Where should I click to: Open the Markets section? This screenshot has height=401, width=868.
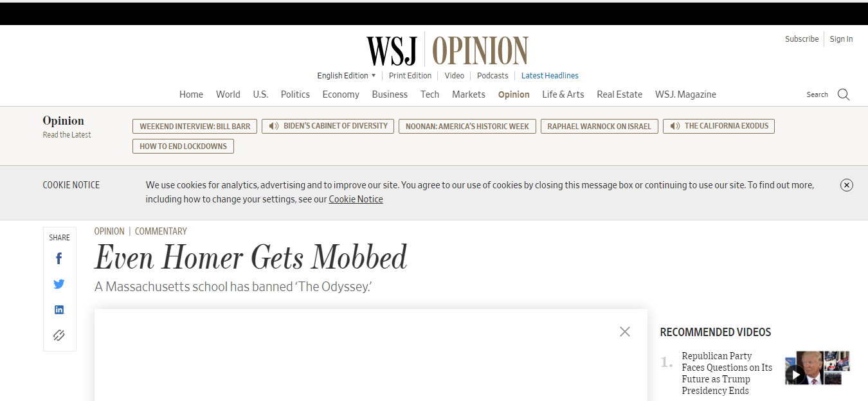point(469,94)
